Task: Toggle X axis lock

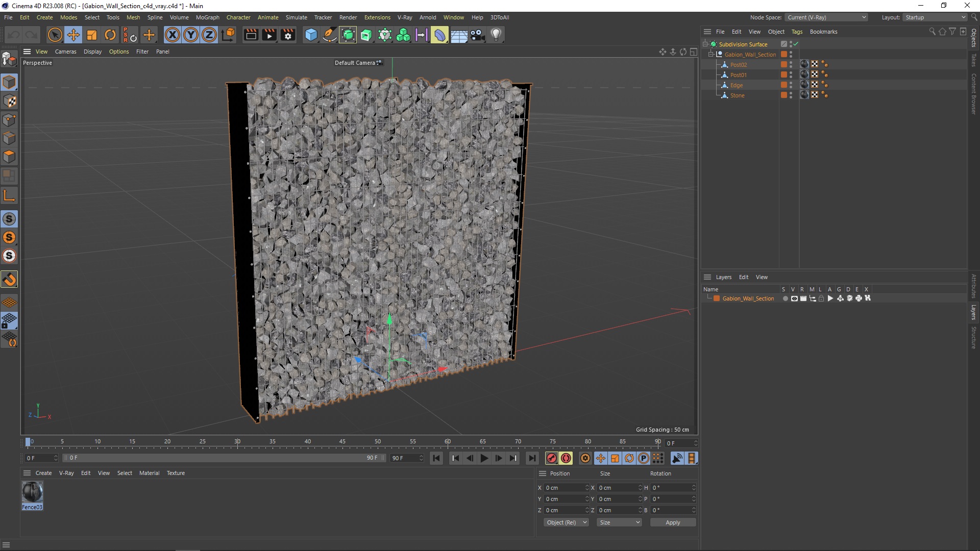Action: point(173,35)
